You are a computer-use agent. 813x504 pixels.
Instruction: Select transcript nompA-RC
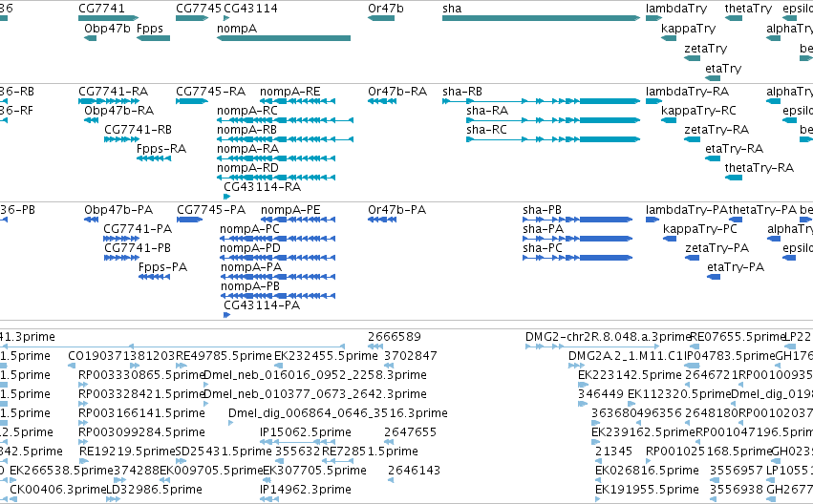point(247,111)
